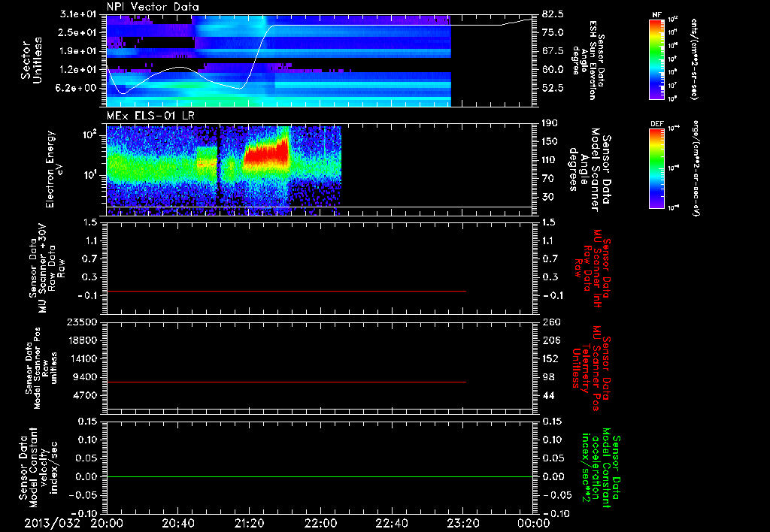The image size is (770, 532).
Task: Click the 'Model Scanner Angle degrees' axis label
Action: tap(590, 169)
